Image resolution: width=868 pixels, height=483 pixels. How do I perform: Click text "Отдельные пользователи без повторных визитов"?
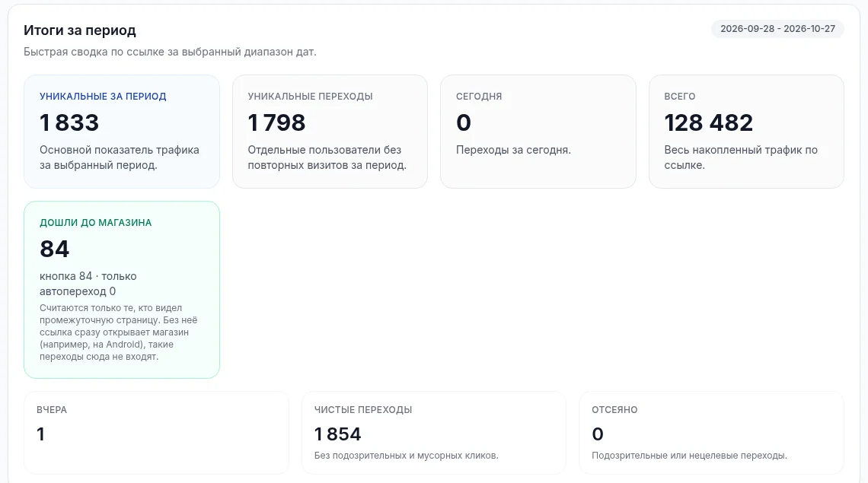coord(327,157)
